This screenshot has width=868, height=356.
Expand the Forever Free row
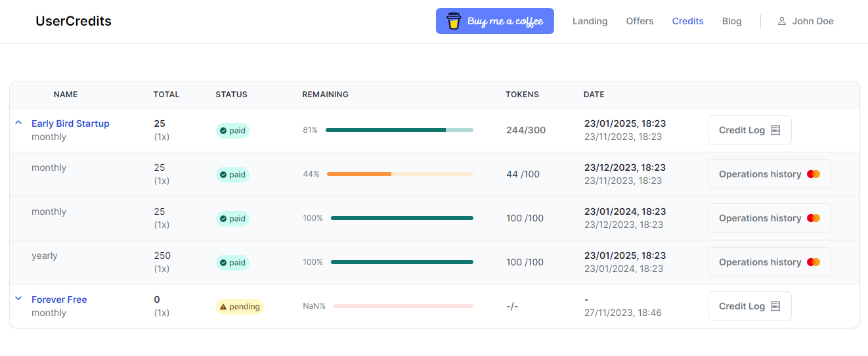pyautogui.click(x=18, y=298)
